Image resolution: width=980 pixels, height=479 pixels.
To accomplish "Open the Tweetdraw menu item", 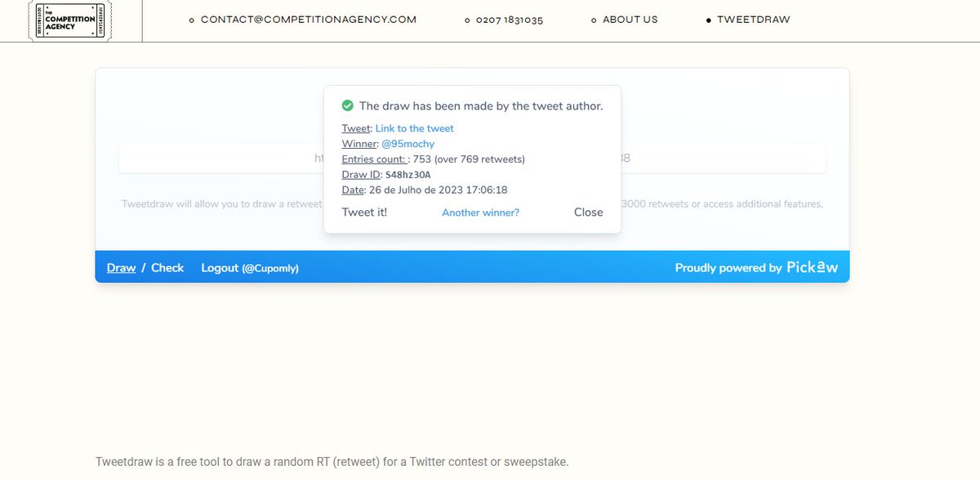I will [753, 20].
